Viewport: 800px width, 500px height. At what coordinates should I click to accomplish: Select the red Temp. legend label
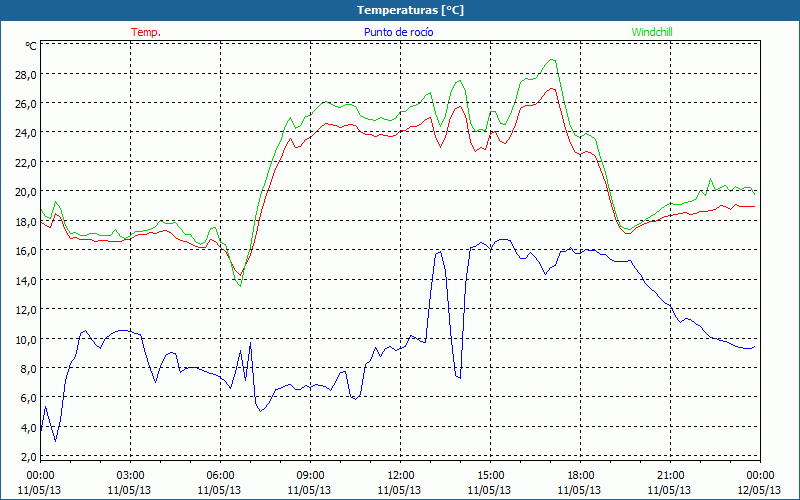(x=146, y=32)
